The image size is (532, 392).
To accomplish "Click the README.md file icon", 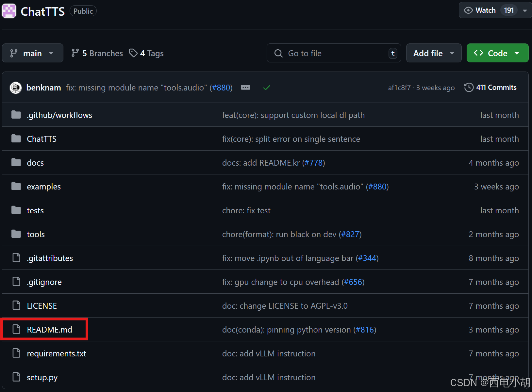I will click(16, 329).
